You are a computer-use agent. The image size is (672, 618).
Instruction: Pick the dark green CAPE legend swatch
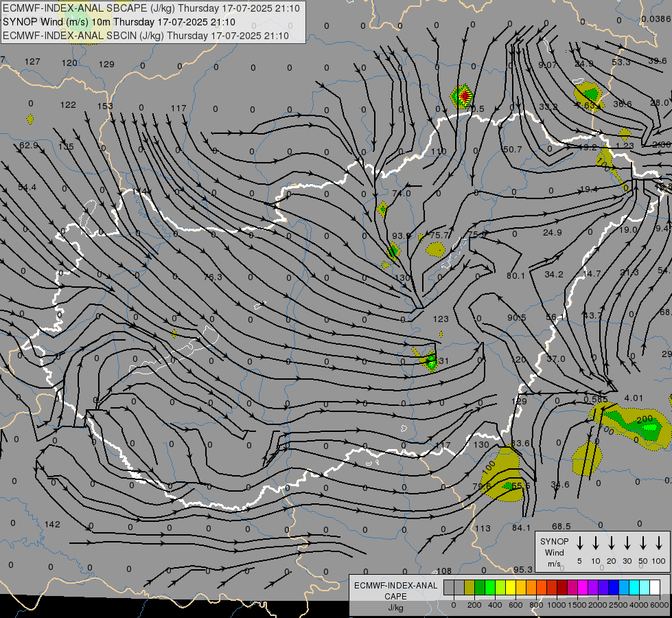pyautogui.click(x=480, y=587)
